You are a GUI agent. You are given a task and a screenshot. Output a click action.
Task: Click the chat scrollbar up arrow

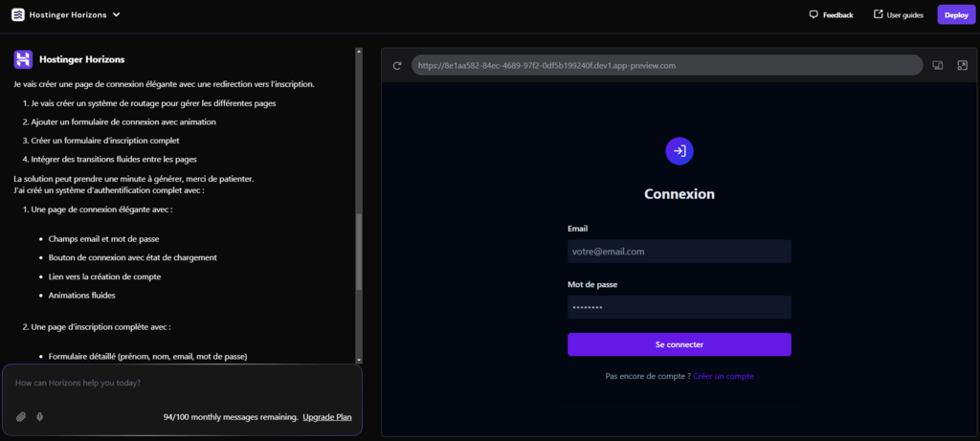tap(359, 52)
